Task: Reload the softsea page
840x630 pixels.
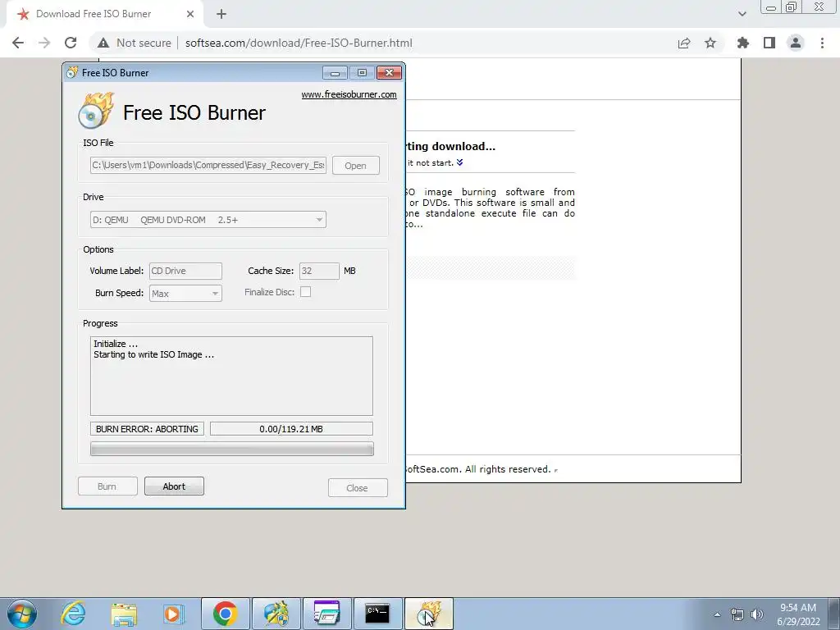Action: point(71,43)
